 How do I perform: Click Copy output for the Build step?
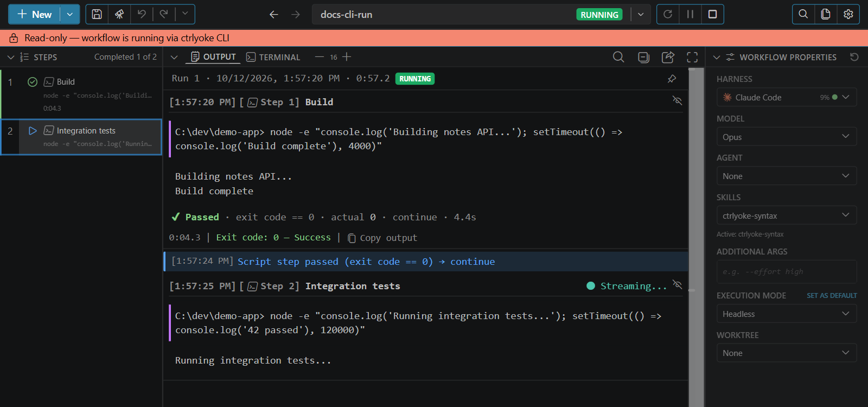click(x=382, y=238)
